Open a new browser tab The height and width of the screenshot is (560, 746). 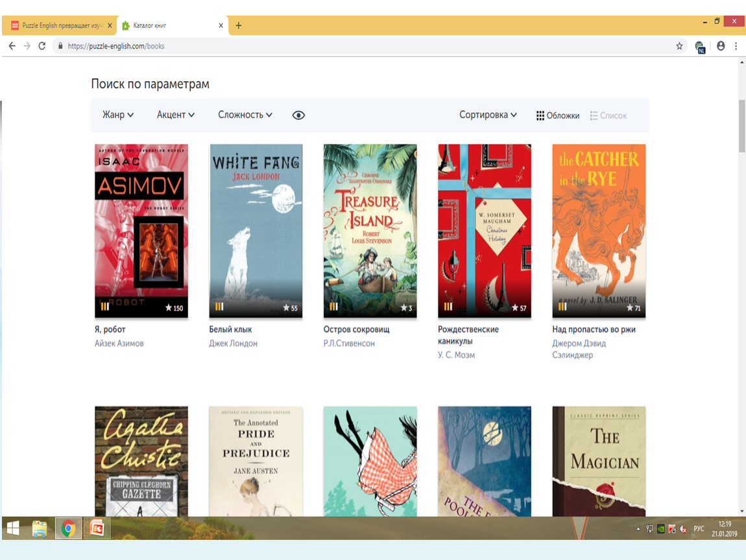tap(238, 26)
